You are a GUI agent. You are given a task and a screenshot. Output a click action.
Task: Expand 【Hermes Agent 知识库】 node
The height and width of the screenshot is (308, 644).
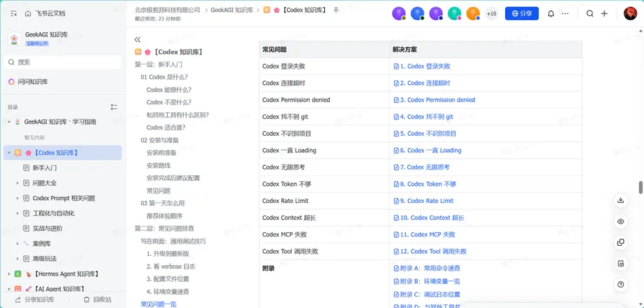click(9, 274)
